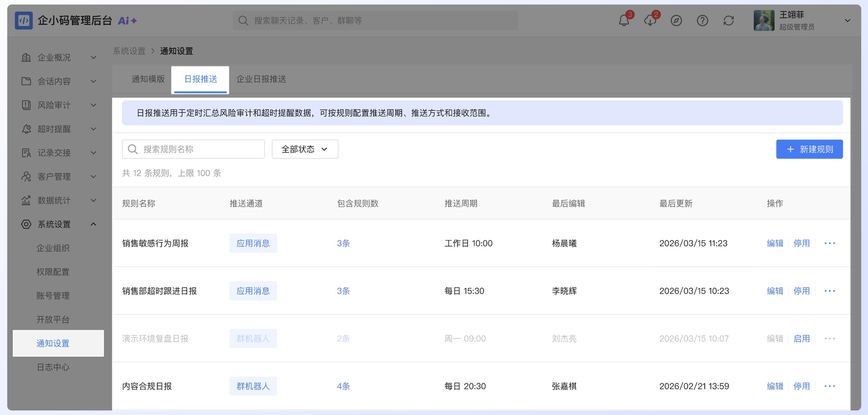This screenshot has width=868, height=415.
Task: Click the 新建规则 button
Action: (x=809, y=149)
